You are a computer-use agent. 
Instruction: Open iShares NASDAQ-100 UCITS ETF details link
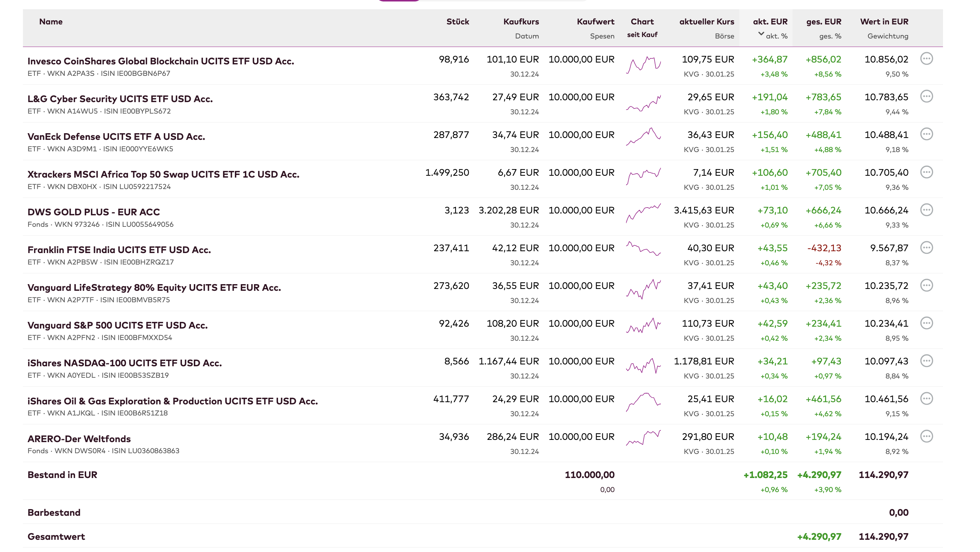coord(124,363)
